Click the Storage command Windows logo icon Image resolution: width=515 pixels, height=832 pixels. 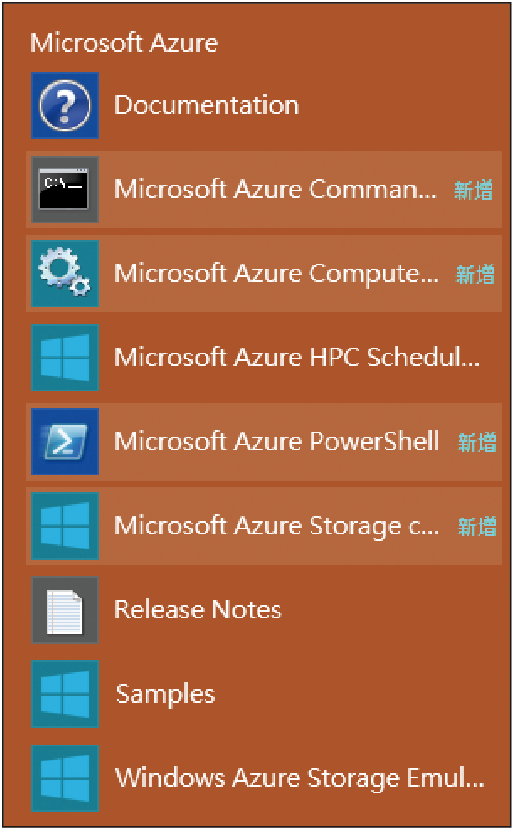point(65,525)
